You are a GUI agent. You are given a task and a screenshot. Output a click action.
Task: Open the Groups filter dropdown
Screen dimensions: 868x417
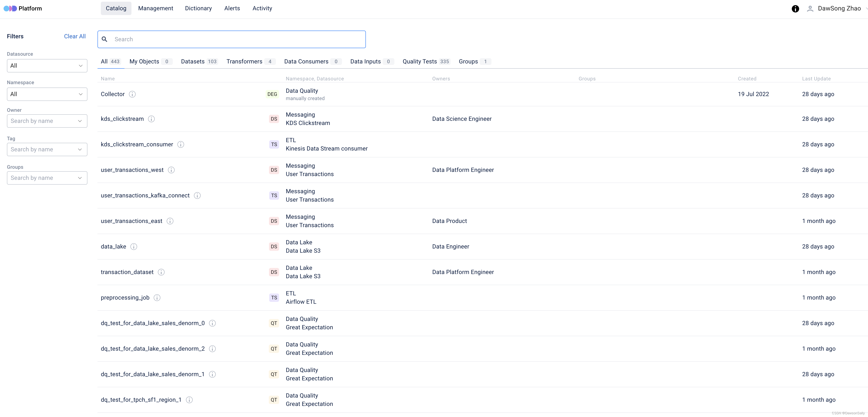click(47, 178)
